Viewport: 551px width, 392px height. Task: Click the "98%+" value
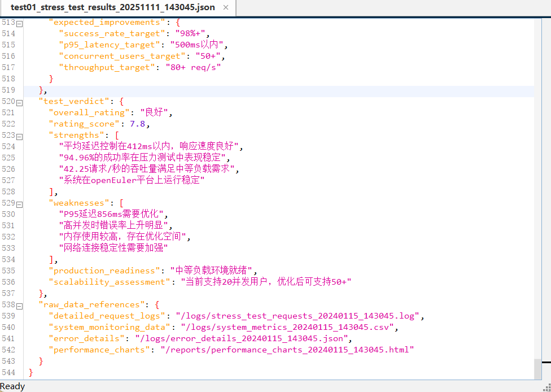tap(190, 34)
